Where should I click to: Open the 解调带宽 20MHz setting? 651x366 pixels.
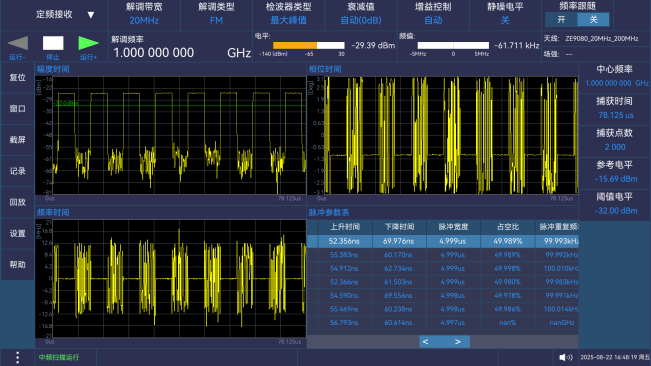tap(144, 14)
